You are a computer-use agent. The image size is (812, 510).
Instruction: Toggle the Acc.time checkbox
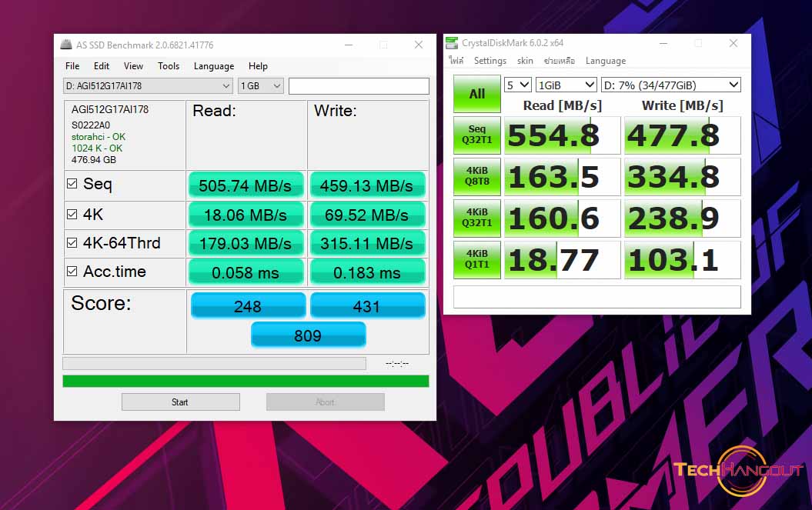[x=72, y=272]
